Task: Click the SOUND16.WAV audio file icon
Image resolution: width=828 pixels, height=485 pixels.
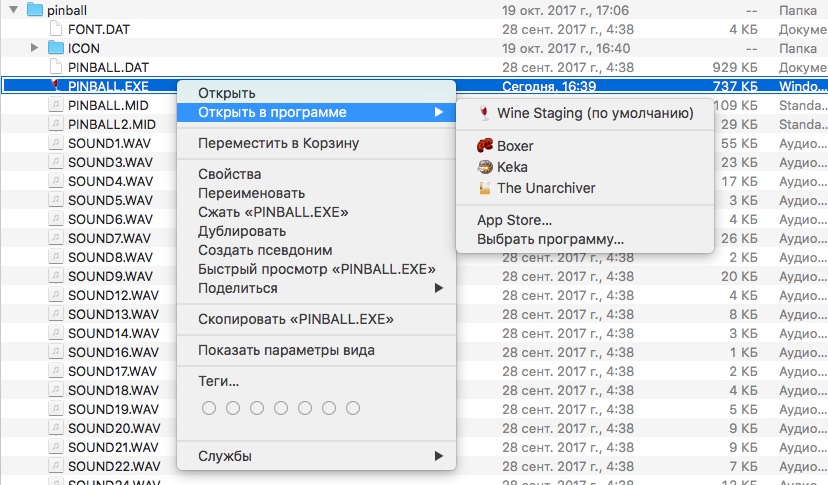Action: click(x=55, y=352)
